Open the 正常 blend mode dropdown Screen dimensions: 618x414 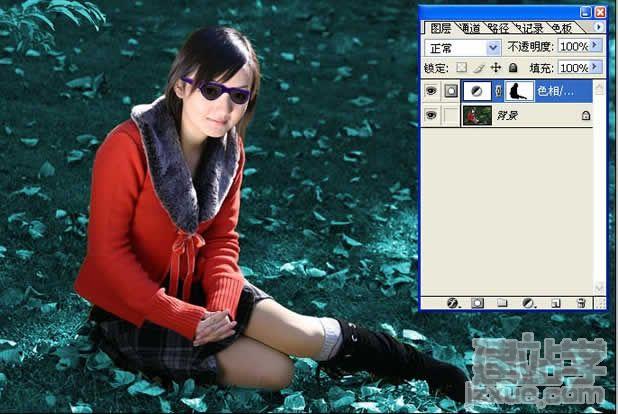tap(463, 48)
